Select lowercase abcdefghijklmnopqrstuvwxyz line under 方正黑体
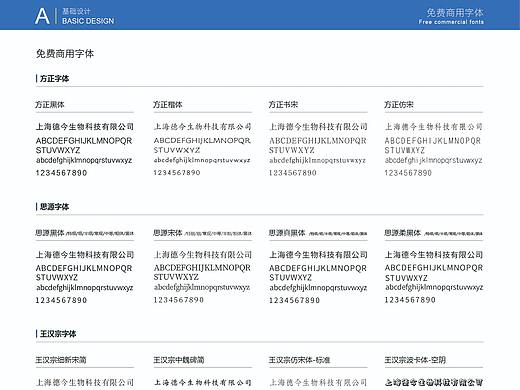 84,160
